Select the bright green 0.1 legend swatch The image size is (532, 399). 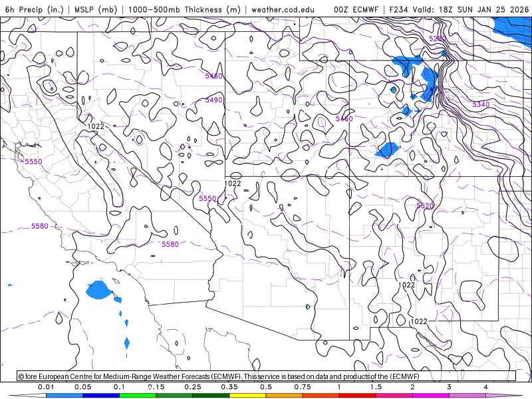click(138, 396)
